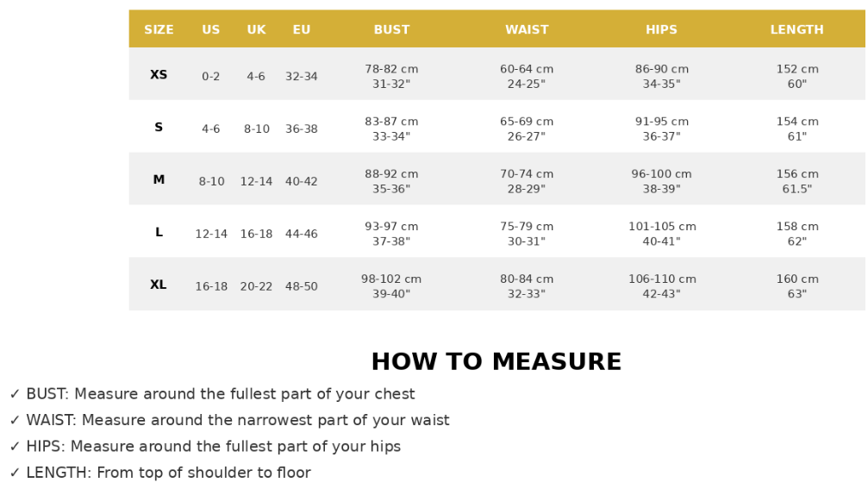Click the checkmark beside the WAIST instruction
Screen dimensions: 868x489
(x=15, y=421)
